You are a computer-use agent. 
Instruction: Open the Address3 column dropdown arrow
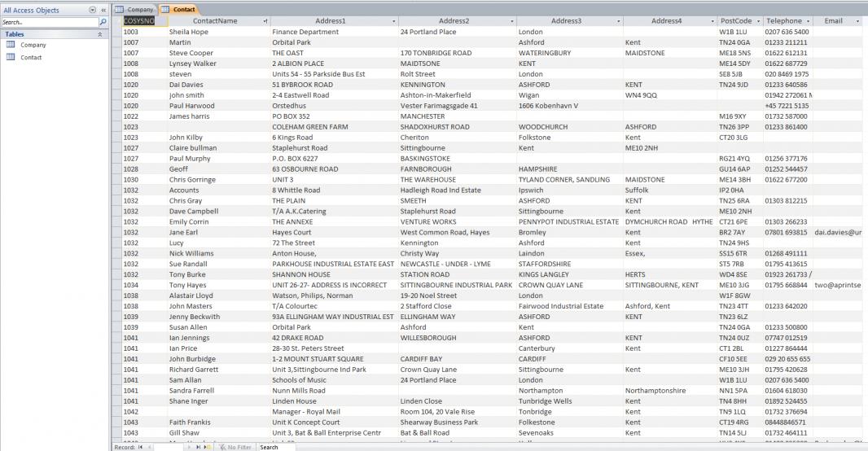(618, 22)
